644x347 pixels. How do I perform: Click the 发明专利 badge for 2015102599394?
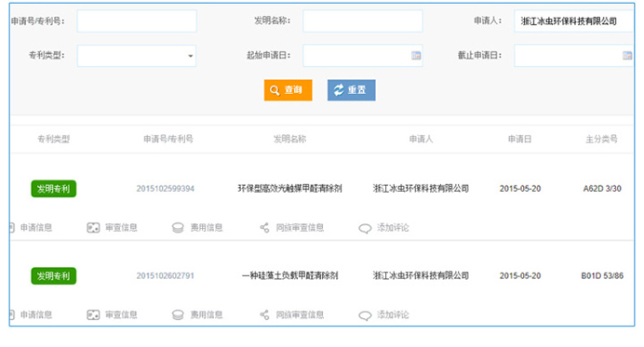coord(53,189)
